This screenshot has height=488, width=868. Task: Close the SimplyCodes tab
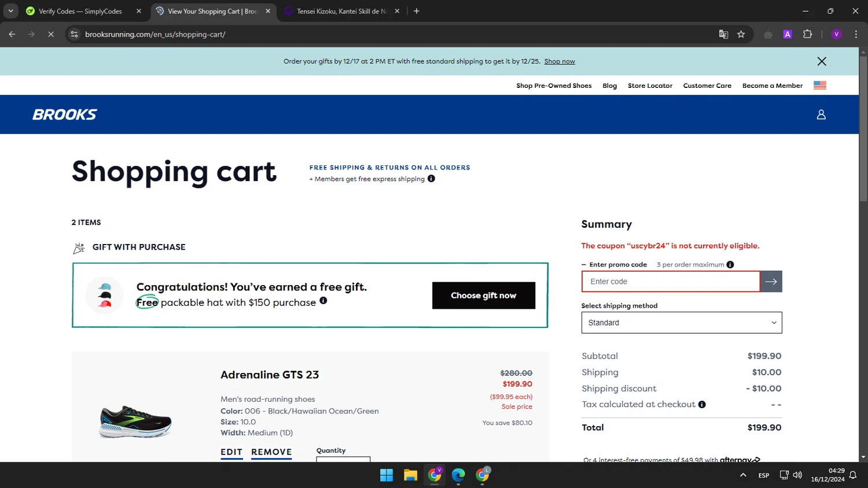pos(139,11)
